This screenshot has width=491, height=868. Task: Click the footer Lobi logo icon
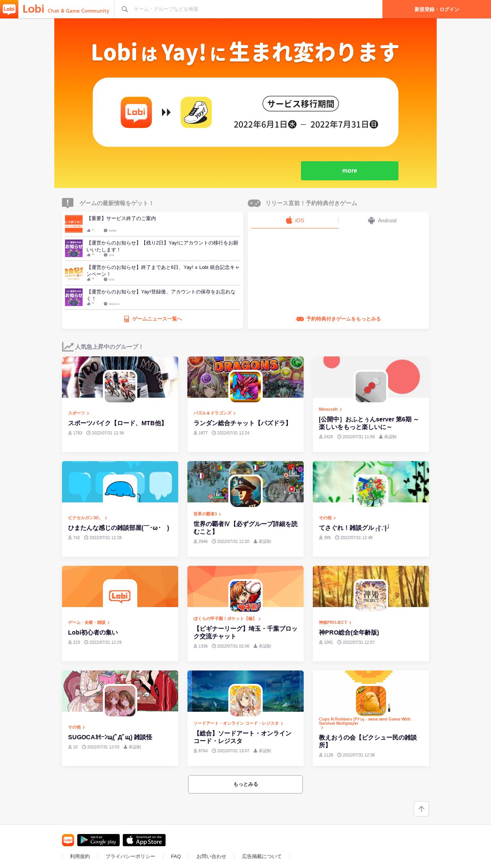coord(68,840)
